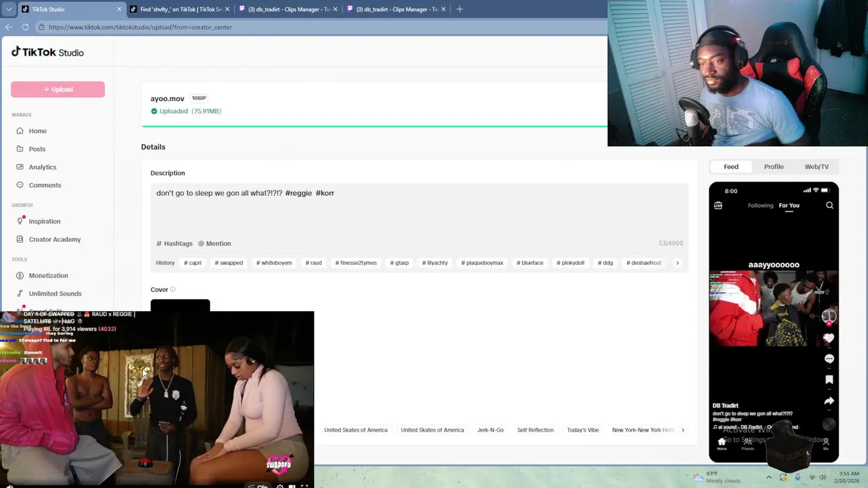Click the black cover thumbnail
868x488 pixels.
(180, 305)
